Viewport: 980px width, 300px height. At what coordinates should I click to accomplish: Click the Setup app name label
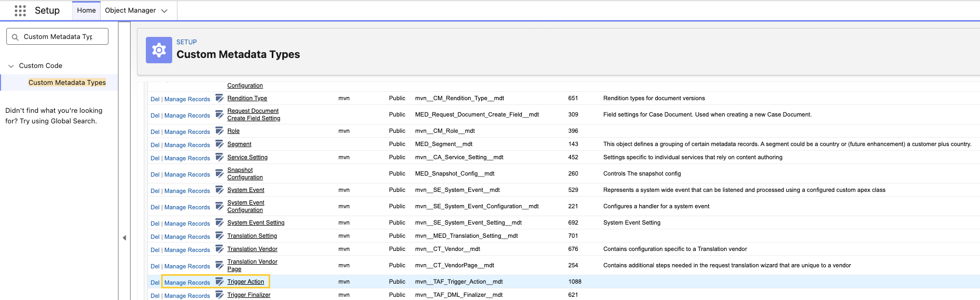click(x=47, y=11)
